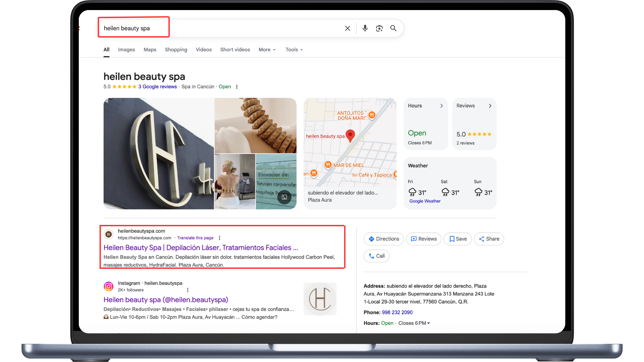Image resolution: width=644 pixels, height=362 pixels.
Task: Open the three-dot menu on the Instagram result
Action: pos(188,290)
